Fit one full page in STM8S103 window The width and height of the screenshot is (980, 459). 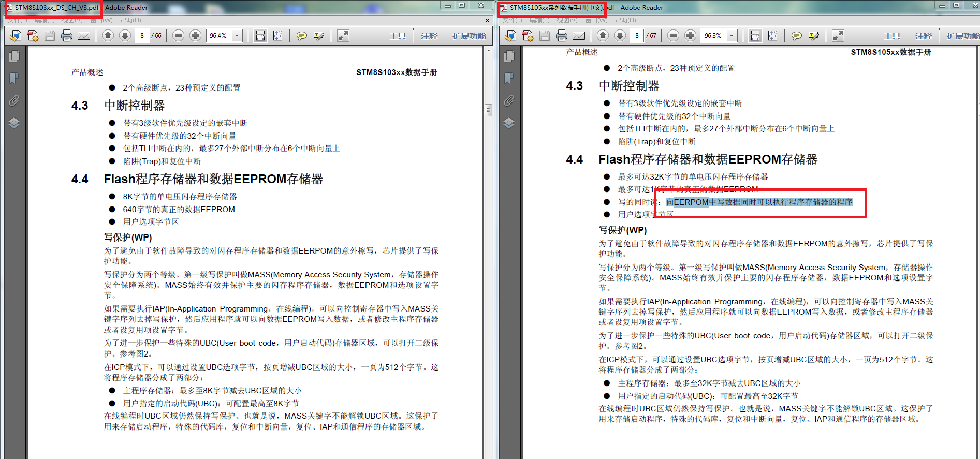point(278,36)
